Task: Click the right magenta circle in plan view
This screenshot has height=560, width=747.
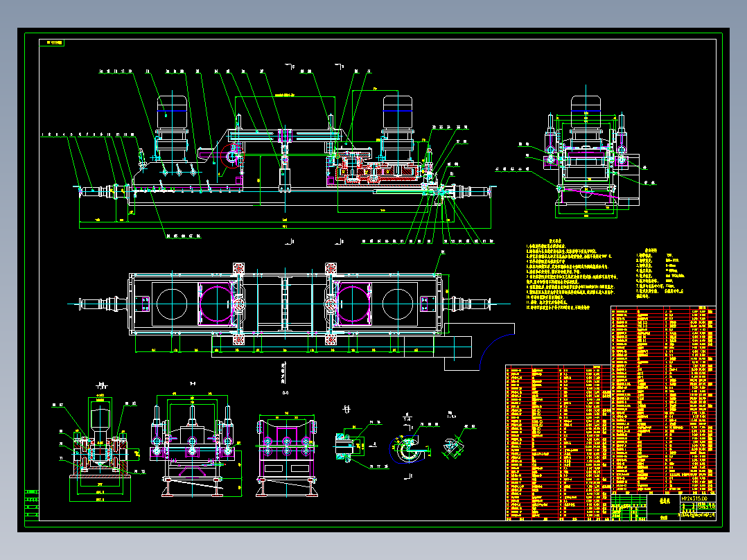Action: [x=353, y=304]
